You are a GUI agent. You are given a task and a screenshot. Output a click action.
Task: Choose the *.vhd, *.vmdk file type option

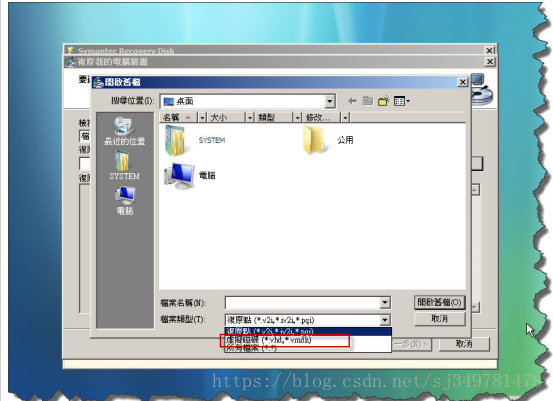point(308,340)
